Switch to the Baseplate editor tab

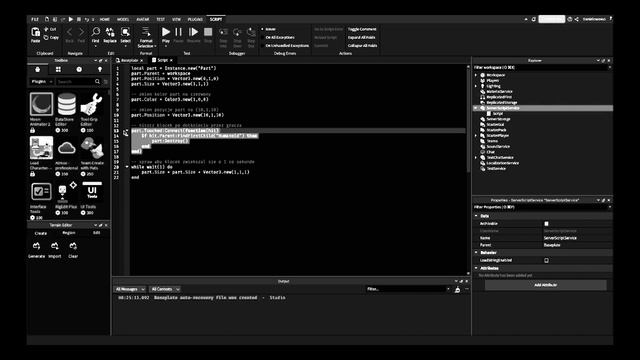click(130, 60)
